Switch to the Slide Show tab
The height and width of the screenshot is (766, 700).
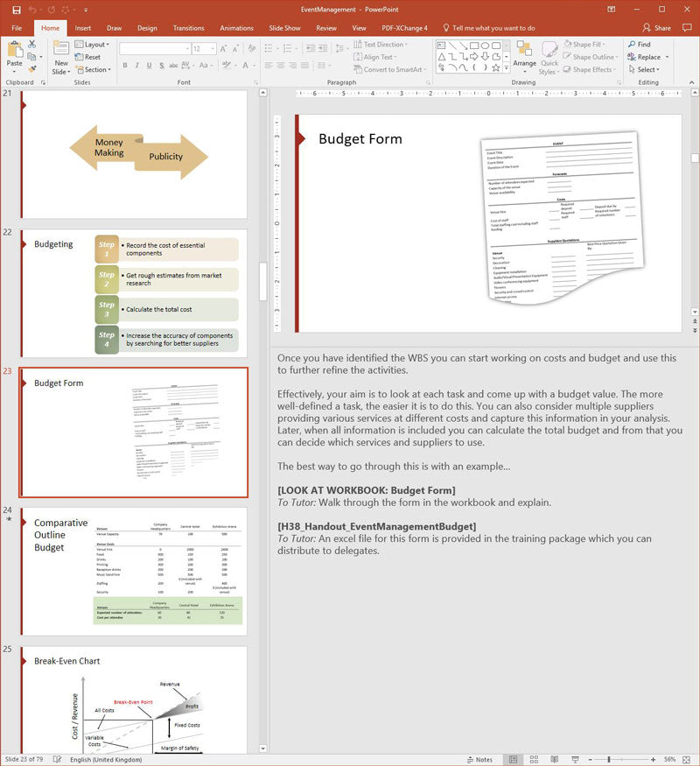[x=284, y=28]
